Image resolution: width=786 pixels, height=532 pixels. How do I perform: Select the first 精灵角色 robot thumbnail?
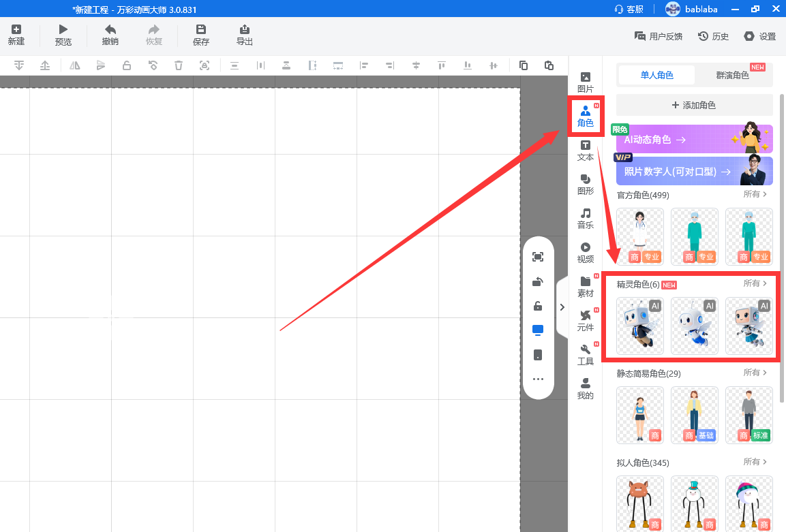tap(639, 326)
